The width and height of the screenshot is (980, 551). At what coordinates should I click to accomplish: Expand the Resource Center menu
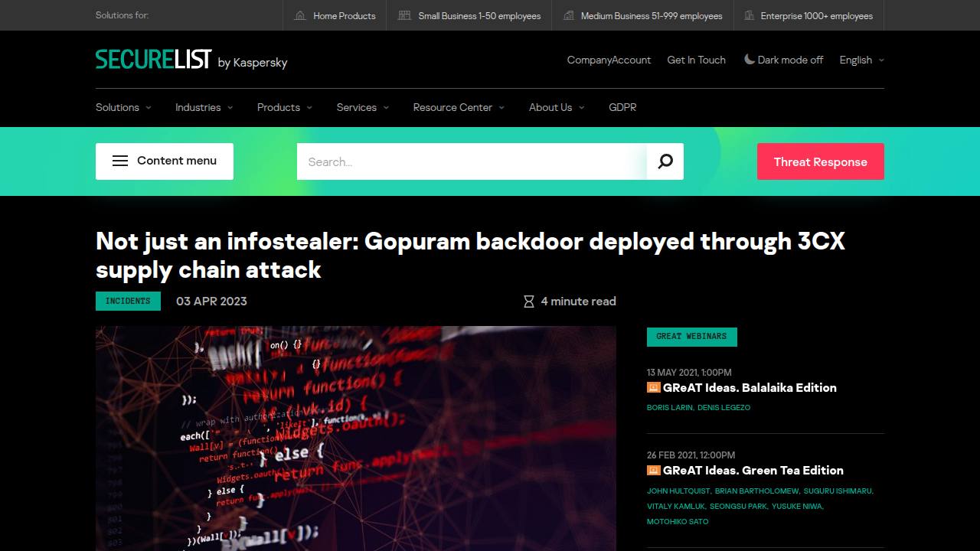[x=459, y=107]
